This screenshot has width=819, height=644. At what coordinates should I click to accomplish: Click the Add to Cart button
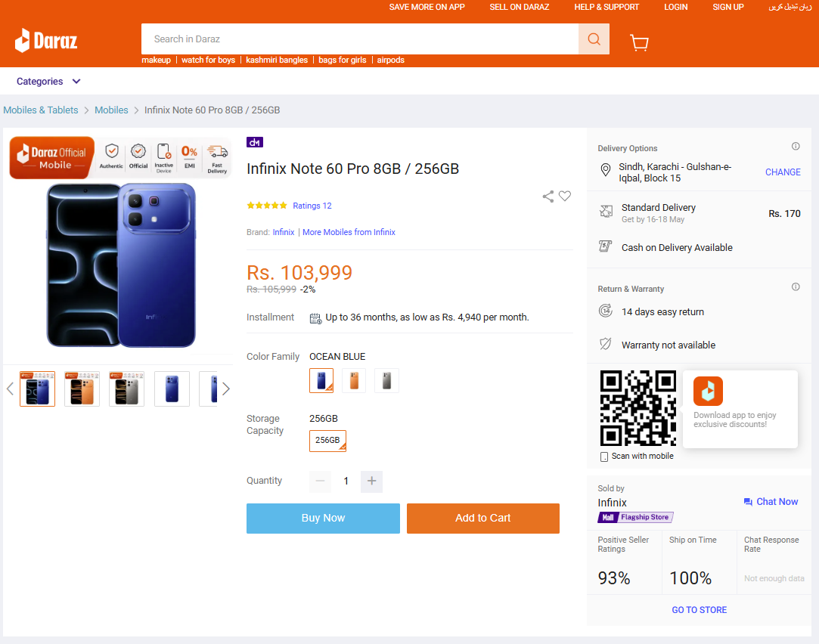483,519
